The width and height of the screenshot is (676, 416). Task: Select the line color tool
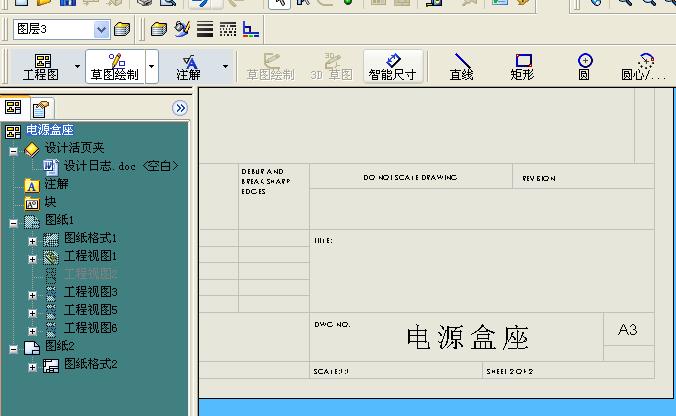tap(182, 29)
